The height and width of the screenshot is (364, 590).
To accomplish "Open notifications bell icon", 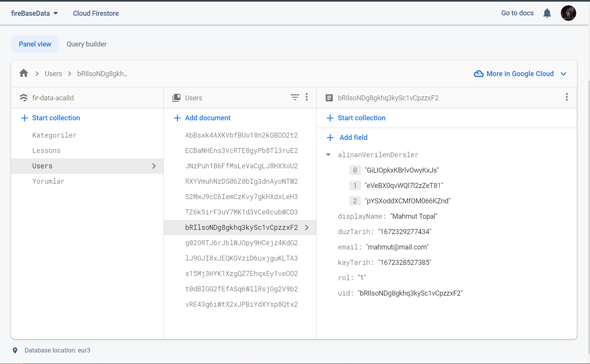I will [547, 13].
